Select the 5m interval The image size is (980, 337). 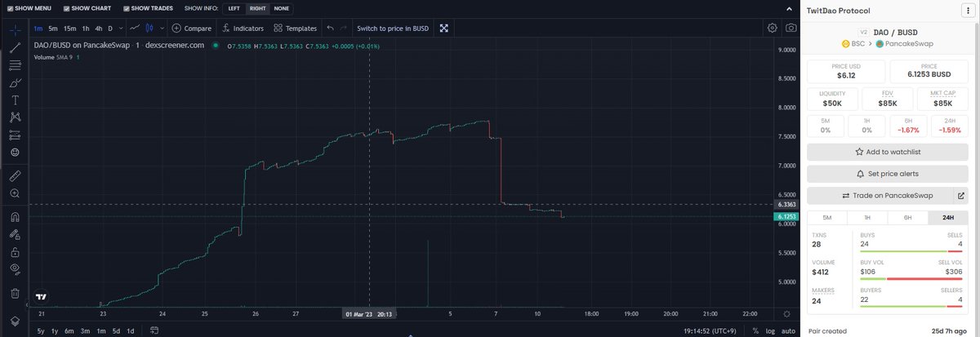click(54, 28)
